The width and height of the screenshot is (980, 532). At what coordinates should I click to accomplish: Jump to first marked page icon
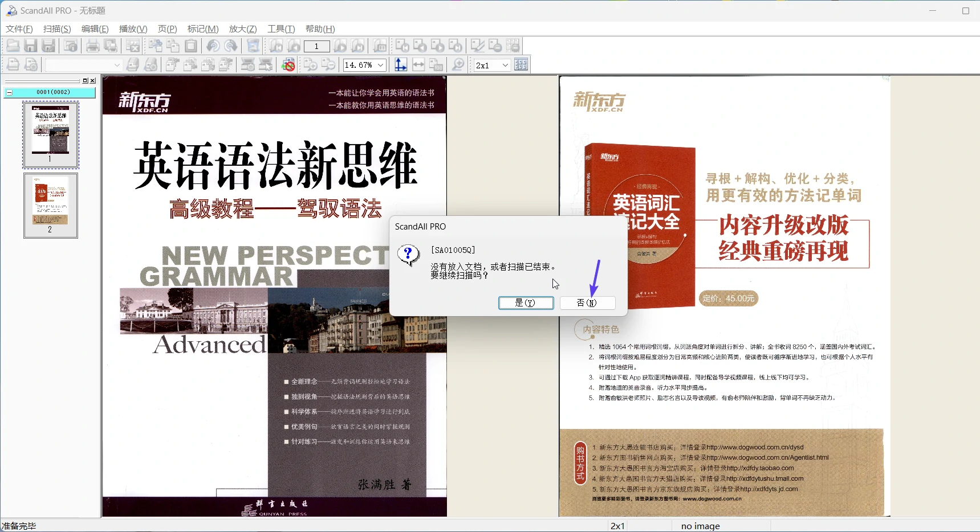click(x=402, y=46)
